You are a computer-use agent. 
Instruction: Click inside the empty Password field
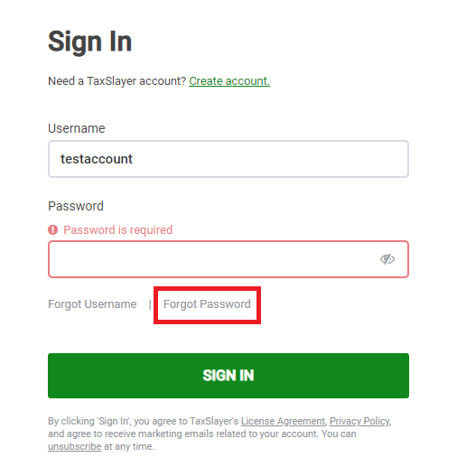[x=228, y=259]
